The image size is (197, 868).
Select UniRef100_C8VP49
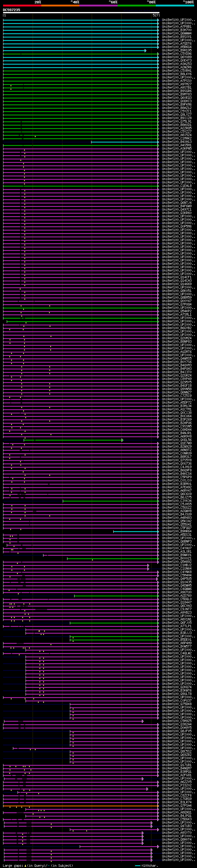click(177, 379)
